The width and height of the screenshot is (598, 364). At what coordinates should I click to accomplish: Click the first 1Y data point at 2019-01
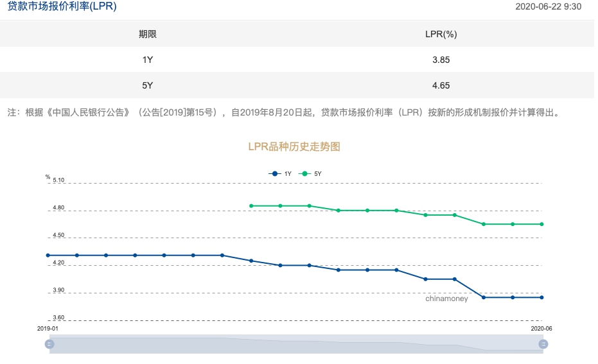pyautogui.click(x=48, y=256)
